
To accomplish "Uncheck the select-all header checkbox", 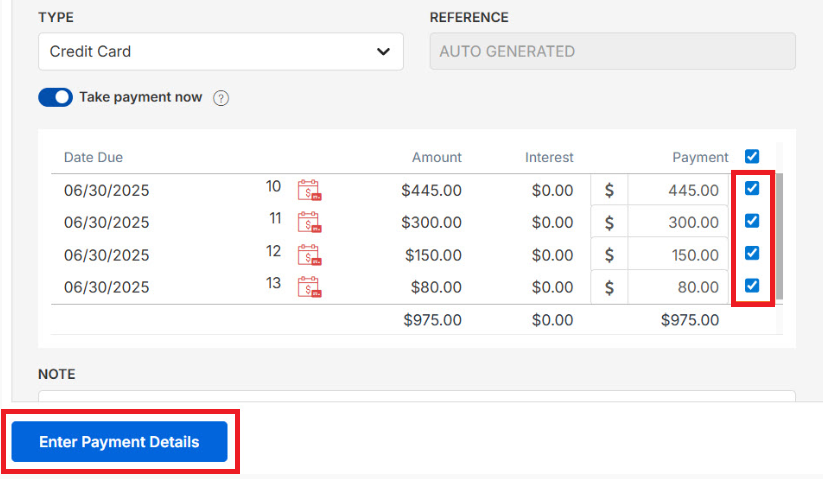I will click(752, 156).
